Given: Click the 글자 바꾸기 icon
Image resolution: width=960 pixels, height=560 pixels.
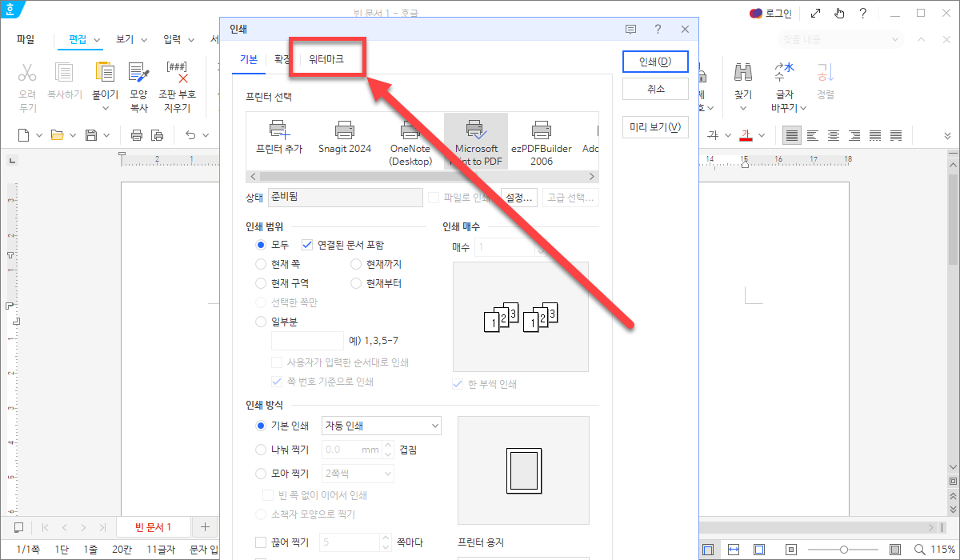Looking at the screenshot, I should click(784, 73).
